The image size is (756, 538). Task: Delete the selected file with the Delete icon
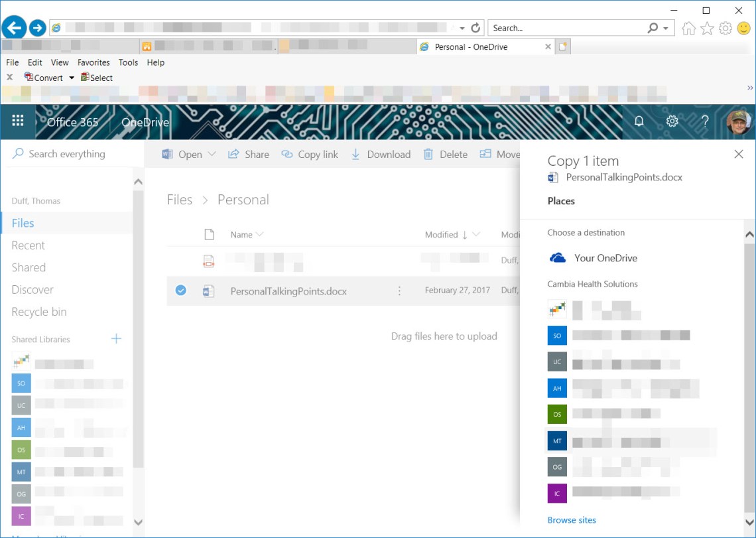point(445,154)
